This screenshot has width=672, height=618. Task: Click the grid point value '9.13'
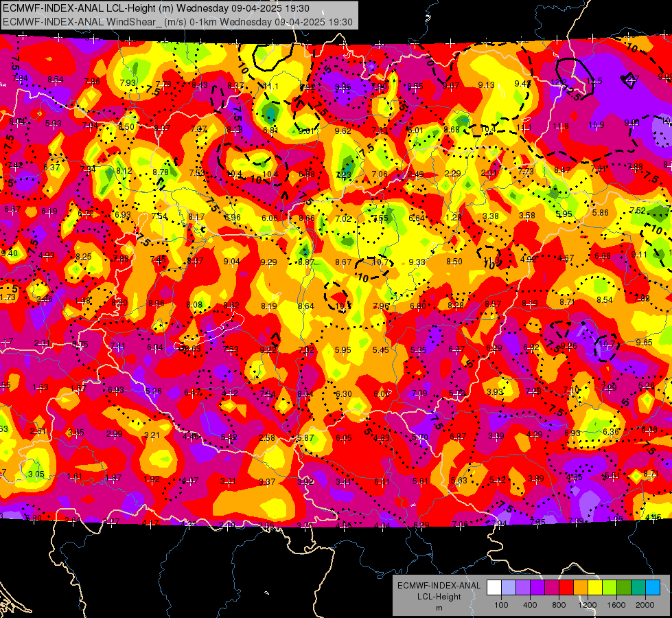click(x=487, y=85)
